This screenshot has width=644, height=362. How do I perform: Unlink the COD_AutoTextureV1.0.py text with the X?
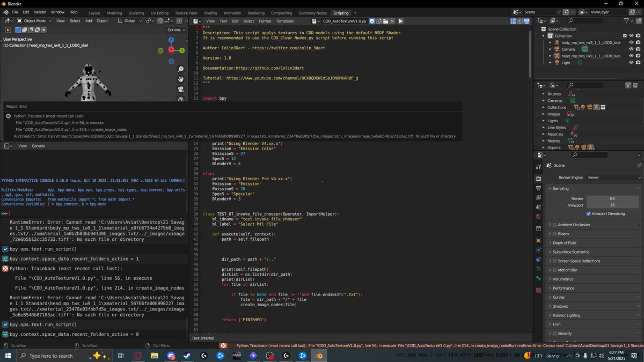click(x=392, y=21)
